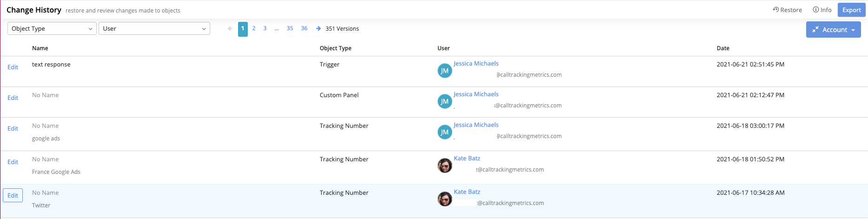Click the Export button
The image size is (868, 219).
851,10
